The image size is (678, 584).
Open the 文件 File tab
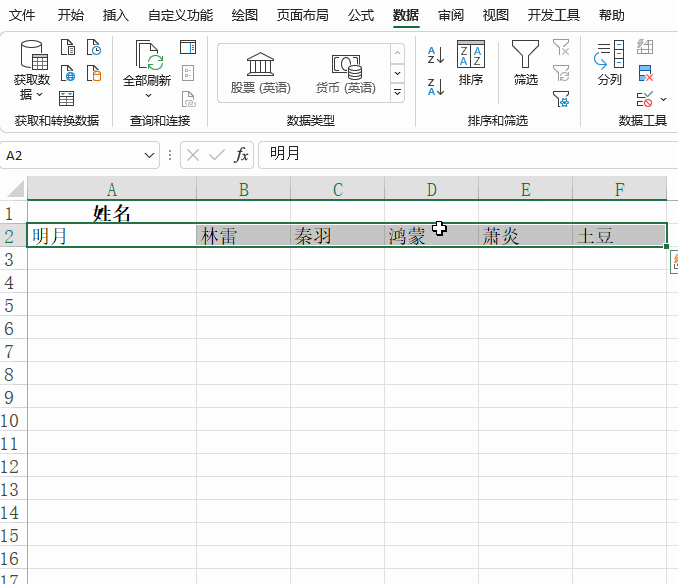[22, 16]
